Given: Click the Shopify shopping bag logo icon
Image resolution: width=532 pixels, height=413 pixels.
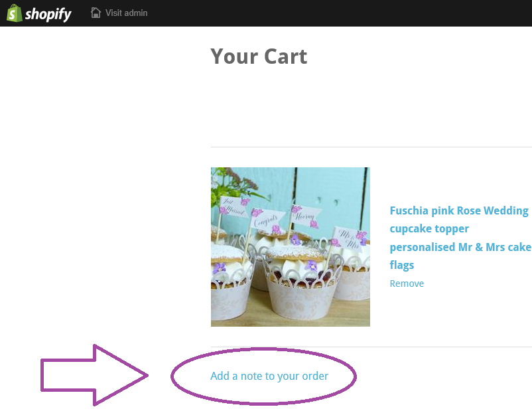Looking at the screenshot, I should [14, 13].
